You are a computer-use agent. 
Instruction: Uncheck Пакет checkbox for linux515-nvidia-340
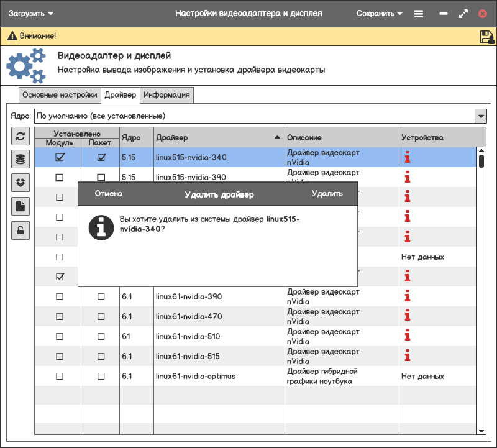click(x=101, y=157)
